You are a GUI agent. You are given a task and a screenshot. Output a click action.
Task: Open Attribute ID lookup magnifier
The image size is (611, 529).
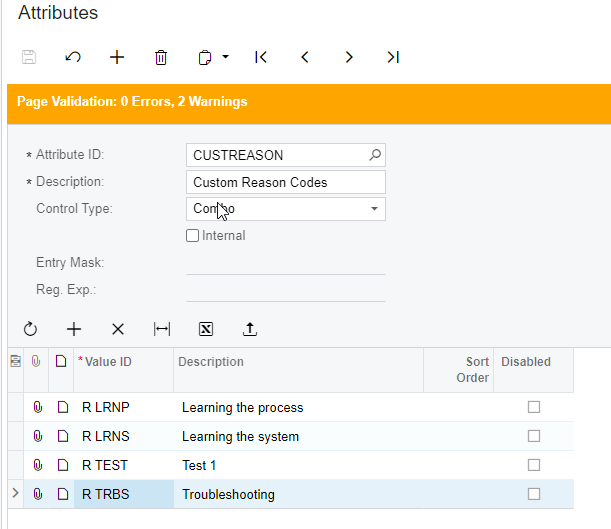click(x=375, y=155)
